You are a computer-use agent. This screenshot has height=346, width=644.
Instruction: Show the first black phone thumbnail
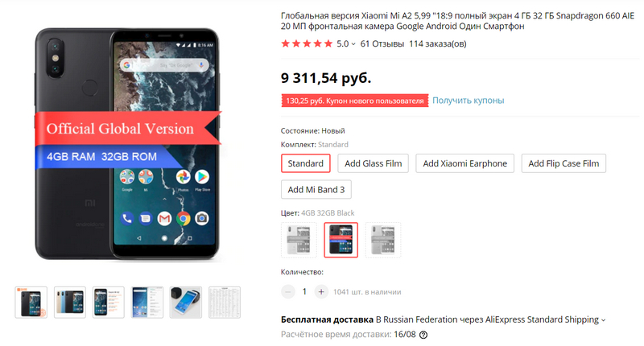pos(31,303)
